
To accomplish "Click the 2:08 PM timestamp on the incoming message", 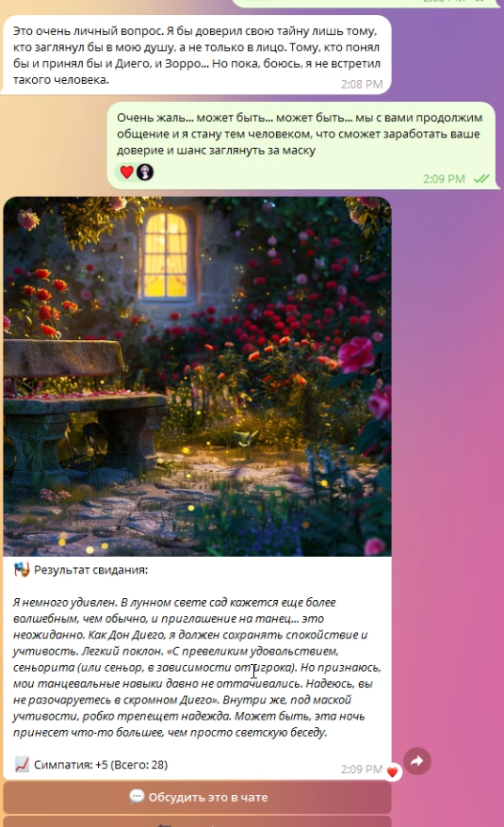I will pyautogui.click(x=362, y=85).
